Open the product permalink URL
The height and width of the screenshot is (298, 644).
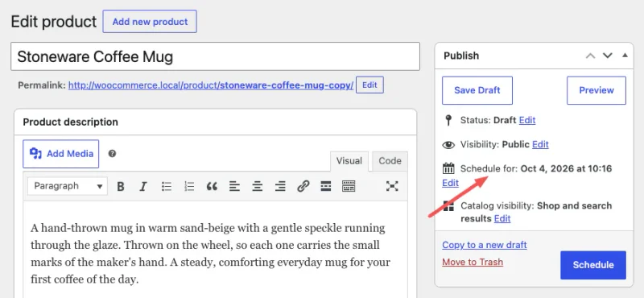211,85
